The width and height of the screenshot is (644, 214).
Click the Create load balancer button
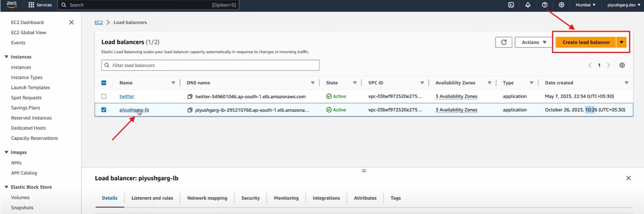(586, 42)
